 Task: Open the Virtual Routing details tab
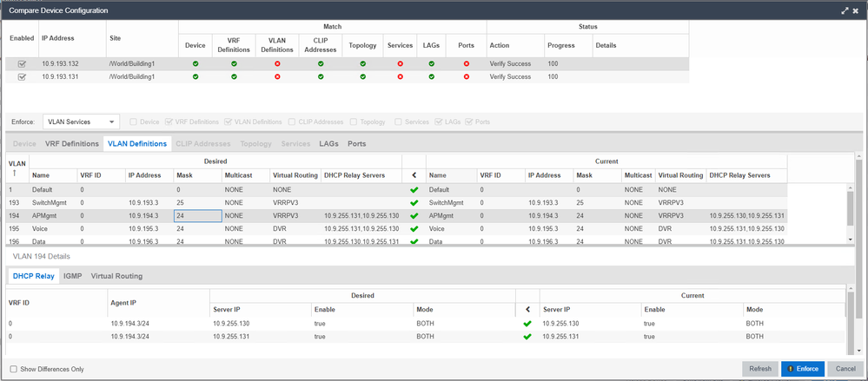(116, 276)
